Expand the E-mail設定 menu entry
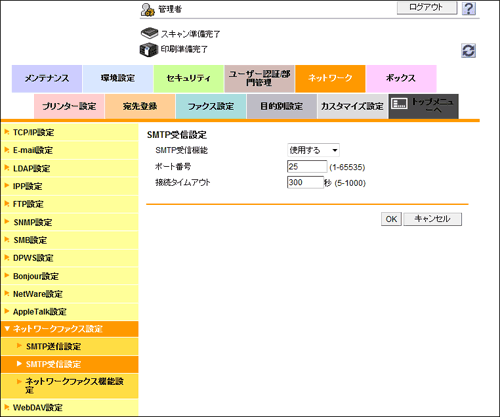This screenshot has width=500, height=417. pyautogui.click(x=69, y=150)
